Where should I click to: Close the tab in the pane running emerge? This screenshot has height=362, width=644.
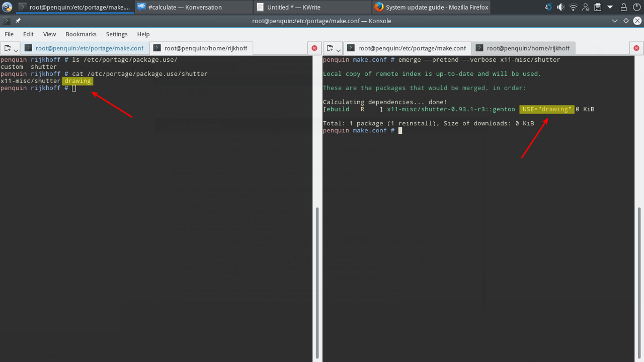pyautogui.click(x=636, y=48)
